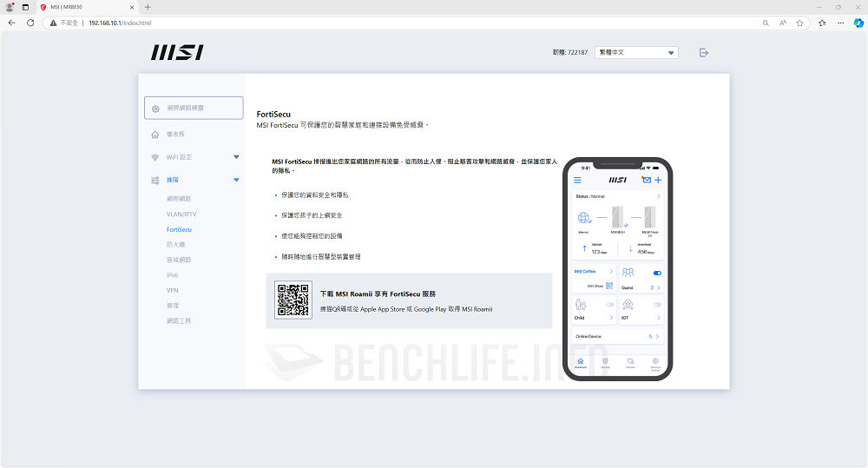Click the browser profile avatar icon
The width and height of the screenshot is (868, 468).
(10, 7)
